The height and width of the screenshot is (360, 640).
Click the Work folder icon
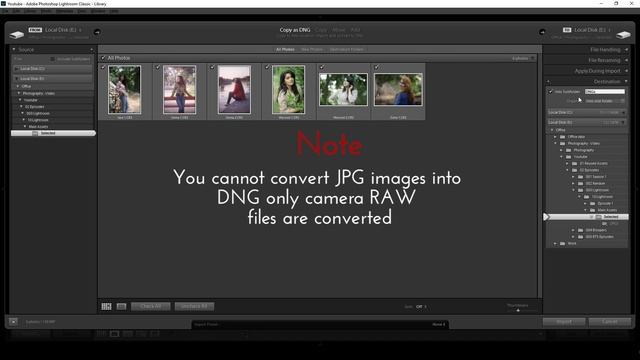563,243
